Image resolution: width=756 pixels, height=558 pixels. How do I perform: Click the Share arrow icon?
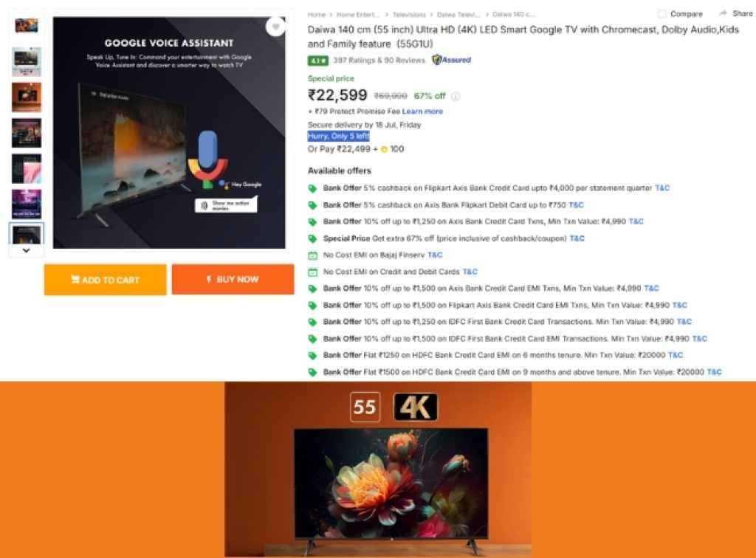coord(722,13)
